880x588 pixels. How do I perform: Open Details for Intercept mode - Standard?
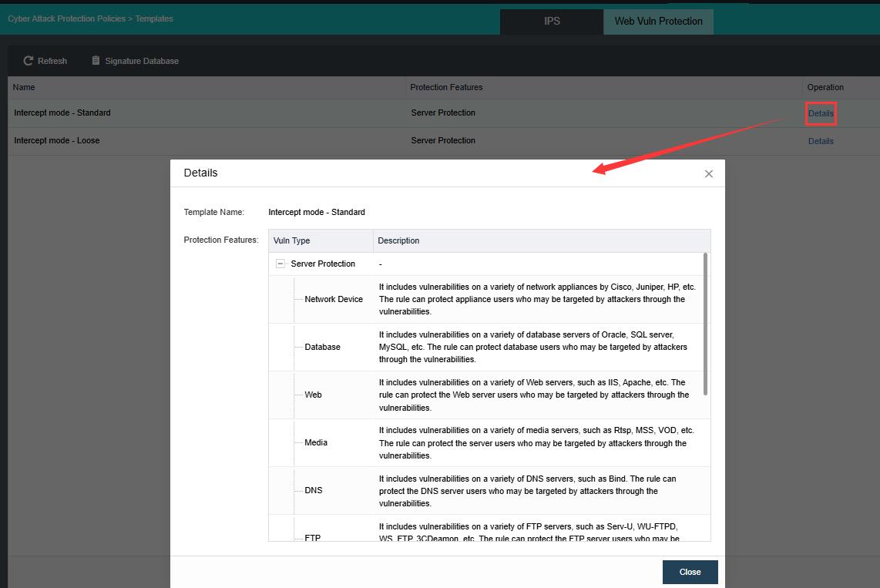click(821, 113)
